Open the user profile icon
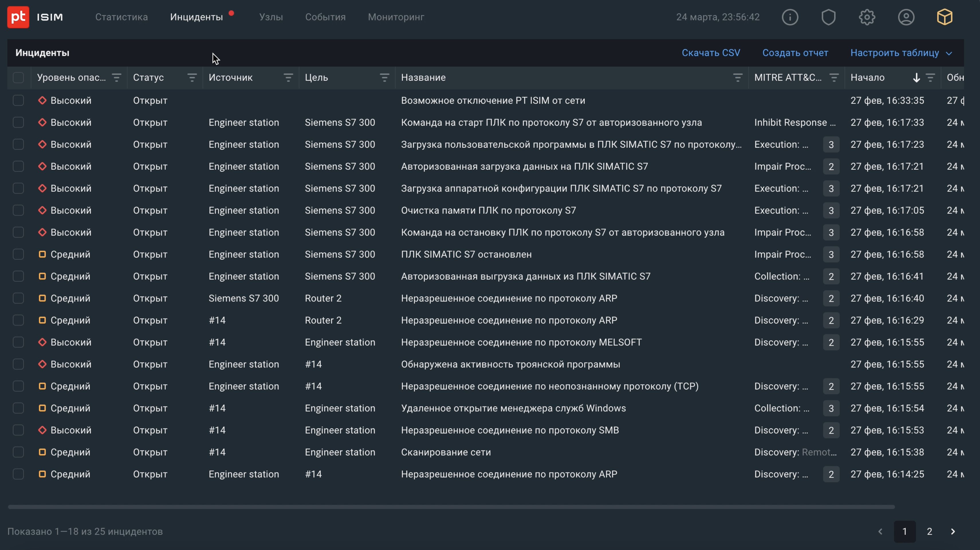 point(906,17)
